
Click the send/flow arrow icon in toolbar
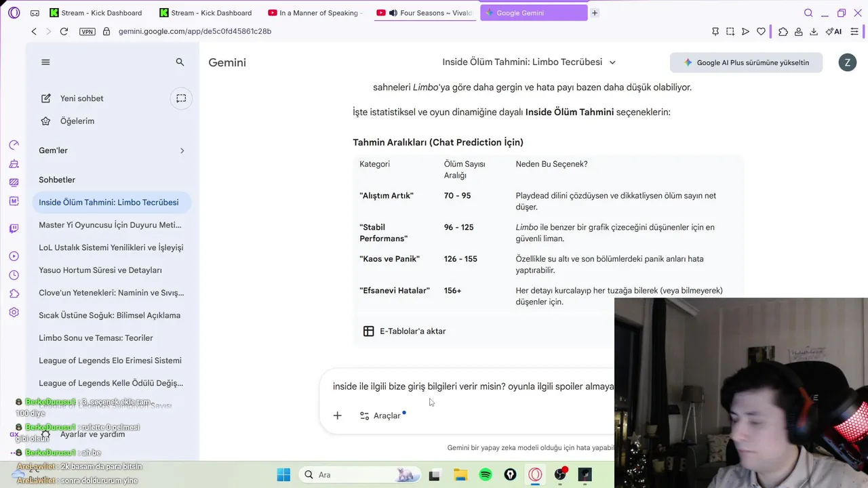click(x=745, y=31)
